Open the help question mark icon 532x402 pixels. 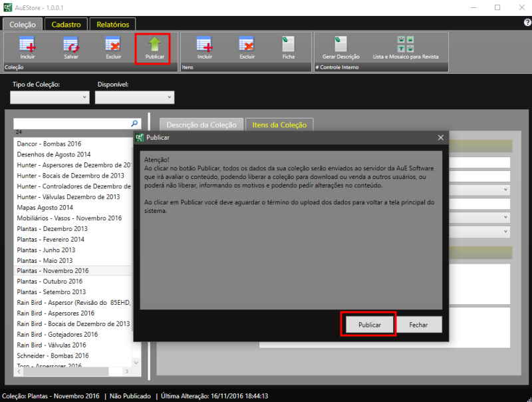[527, 23]
